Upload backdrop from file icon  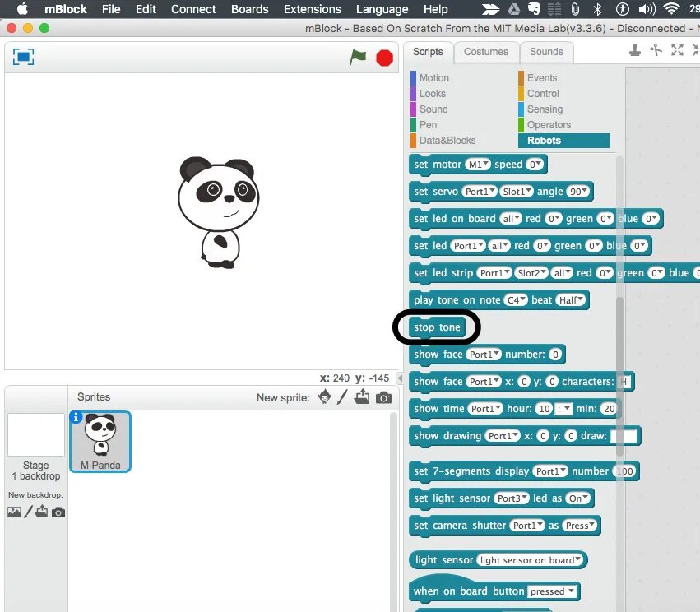pos(41,511)
